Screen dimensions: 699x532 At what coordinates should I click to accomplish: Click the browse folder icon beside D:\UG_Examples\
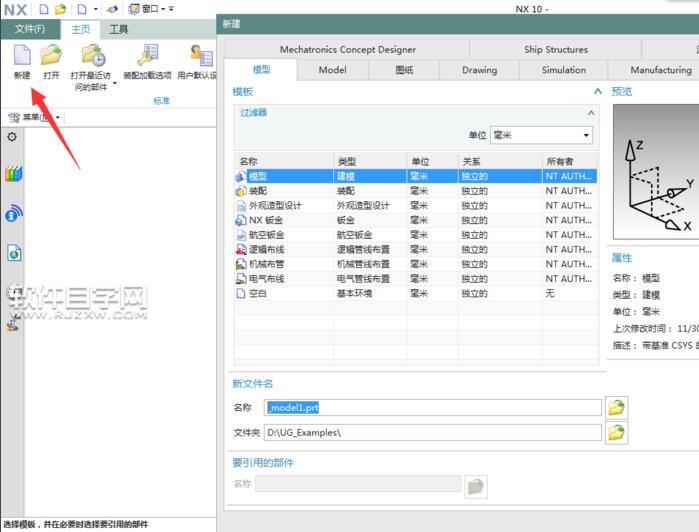tap(617, 432)
